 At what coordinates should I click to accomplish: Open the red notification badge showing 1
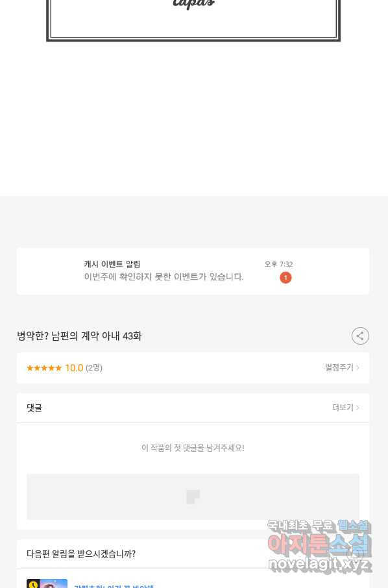pyautogui.click(x=285, y=278)
